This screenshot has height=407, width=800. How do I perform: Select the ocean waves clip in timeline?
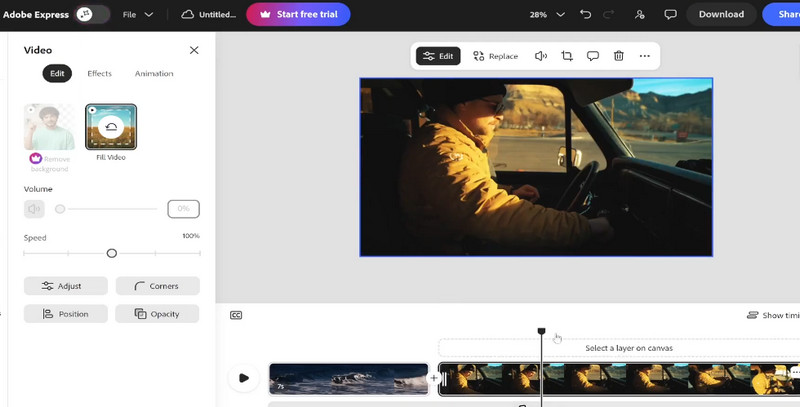(x=349, y=379)
